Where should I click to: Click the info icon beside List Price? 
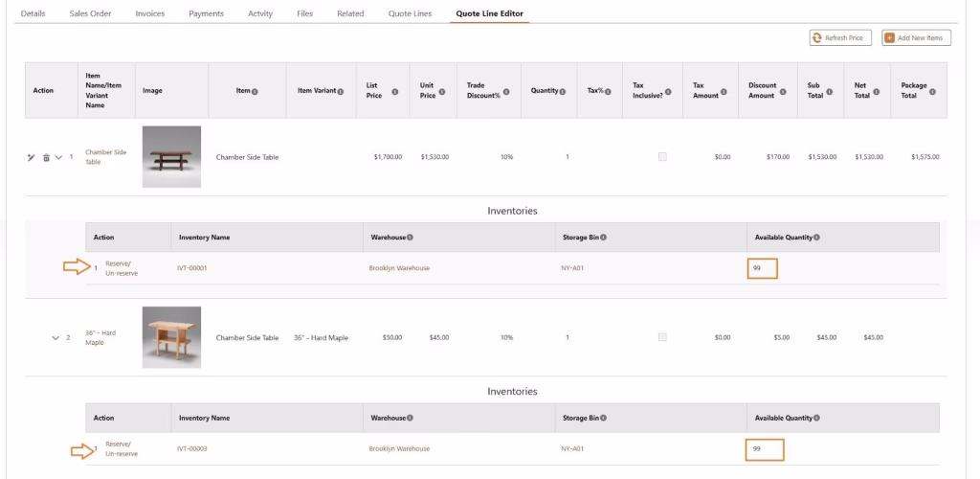pyautogui.click(x=394, y=91)
